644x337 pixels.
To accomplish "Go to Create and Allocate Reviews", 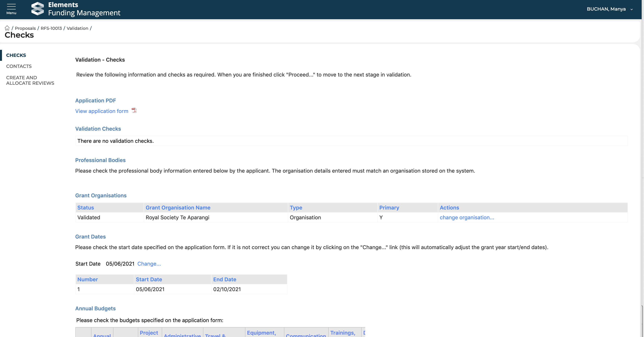I will click(30, 80).
